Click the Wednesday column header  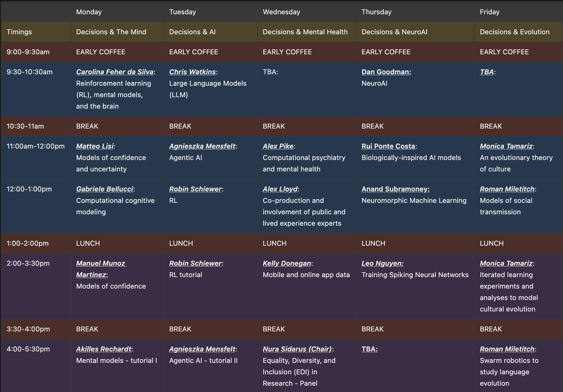click(x=281, y=12)
